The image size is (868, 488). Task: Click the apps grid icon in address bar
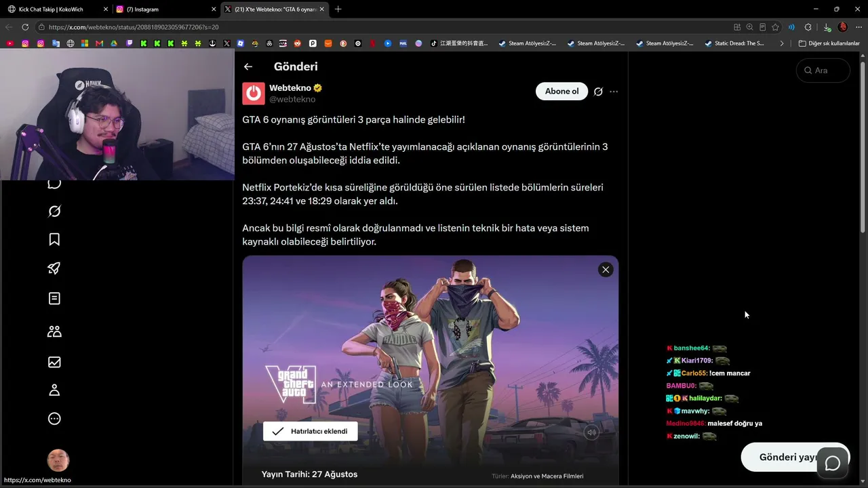pyautogui.click(x=737, y=27)
